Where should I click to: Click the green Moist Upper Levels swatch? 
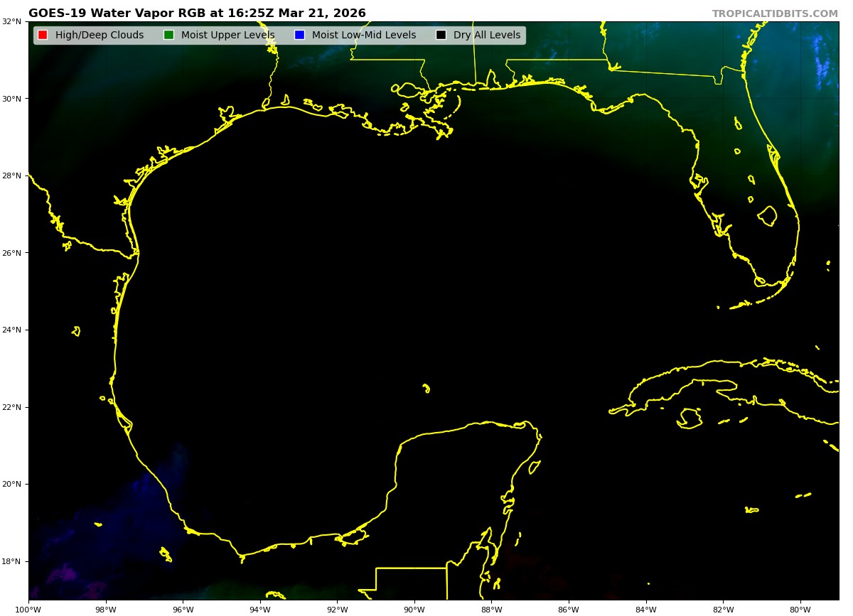click(168, 36)
